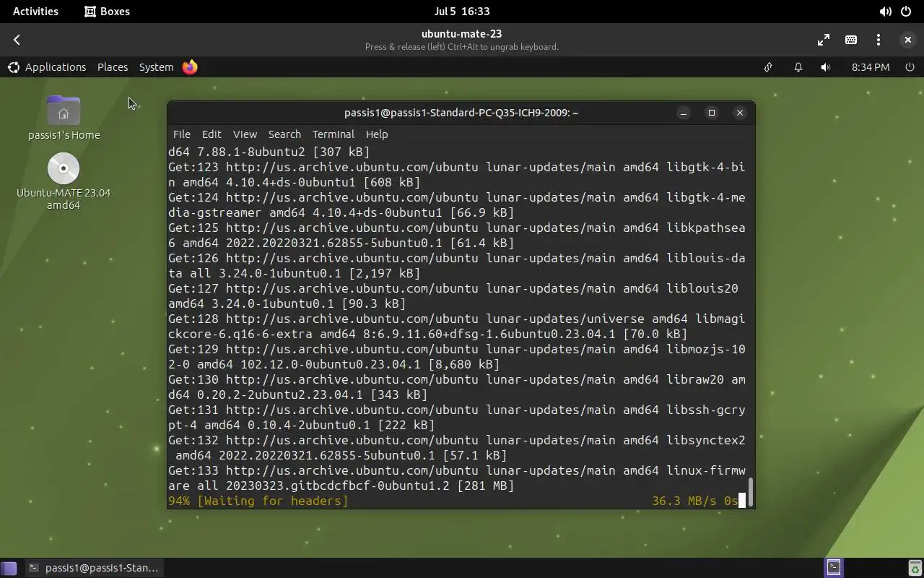
Task: Click terminal title bar passis1@passis1-Standard-PC
Action: point(461,113)
